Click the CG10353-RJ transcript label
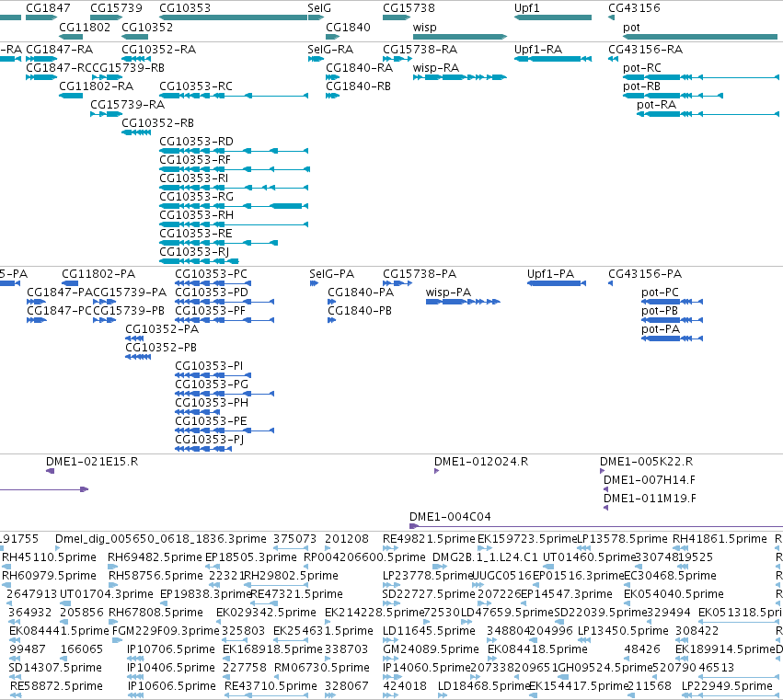The height and width of the screenshot is (700, 783). coord(194,252)
